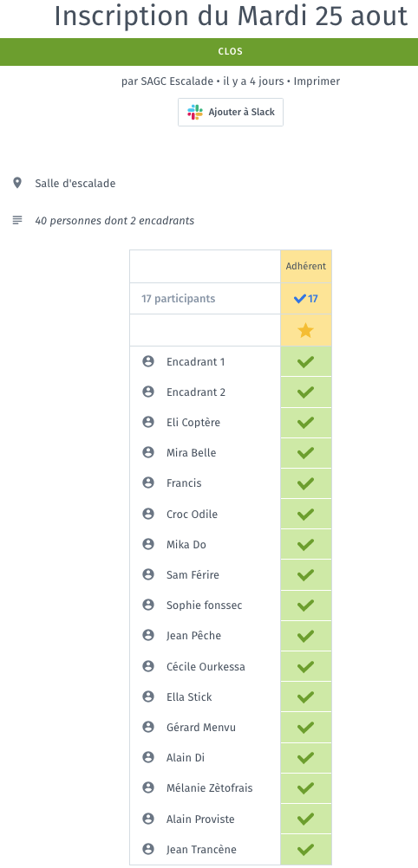The image size is (418, 868).
Task: Click the avatar icon beside Mira Belle
Action: coord(148,452)
